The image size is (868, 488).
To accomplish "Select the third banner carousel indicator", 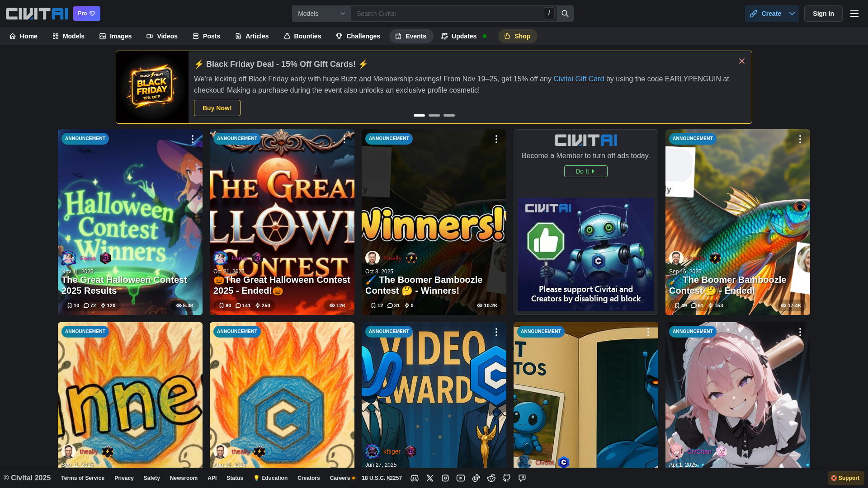I will pyautogui.click(x=449, y=116).
